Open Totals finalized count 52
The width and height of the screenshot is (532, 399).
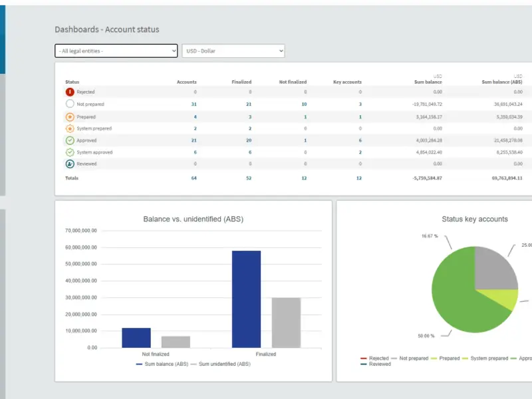coord(249,178)
